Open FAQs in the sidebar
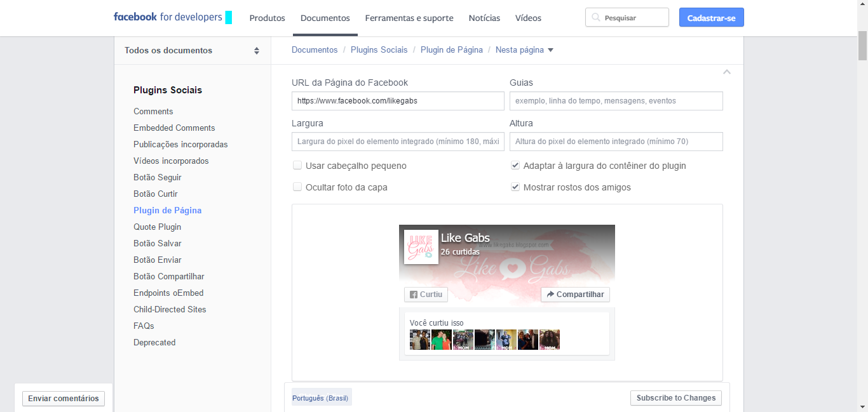 coord(144,326)
